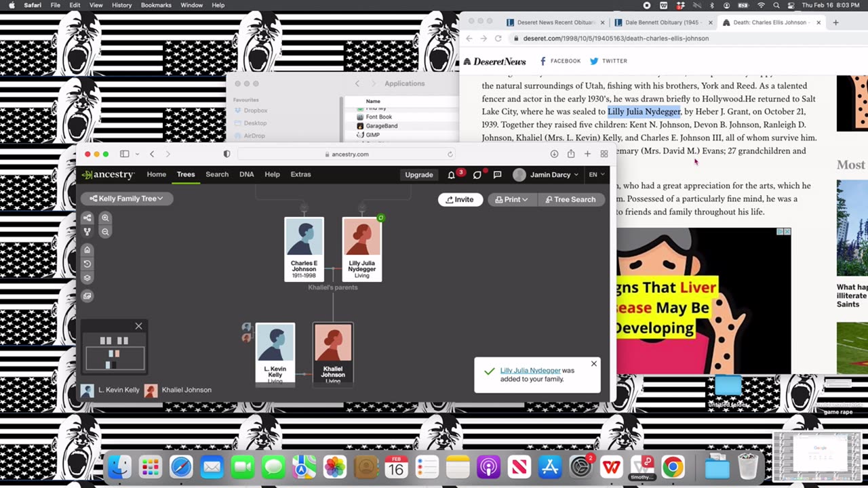Select the Khaliel Johnson person card
868x488 pixels.
(x=333, y=353)
